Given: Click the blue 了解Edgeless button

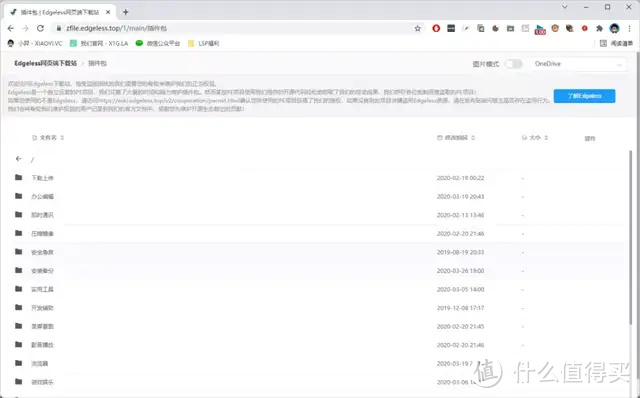Looking at the screenshot, I should point(584,96).
